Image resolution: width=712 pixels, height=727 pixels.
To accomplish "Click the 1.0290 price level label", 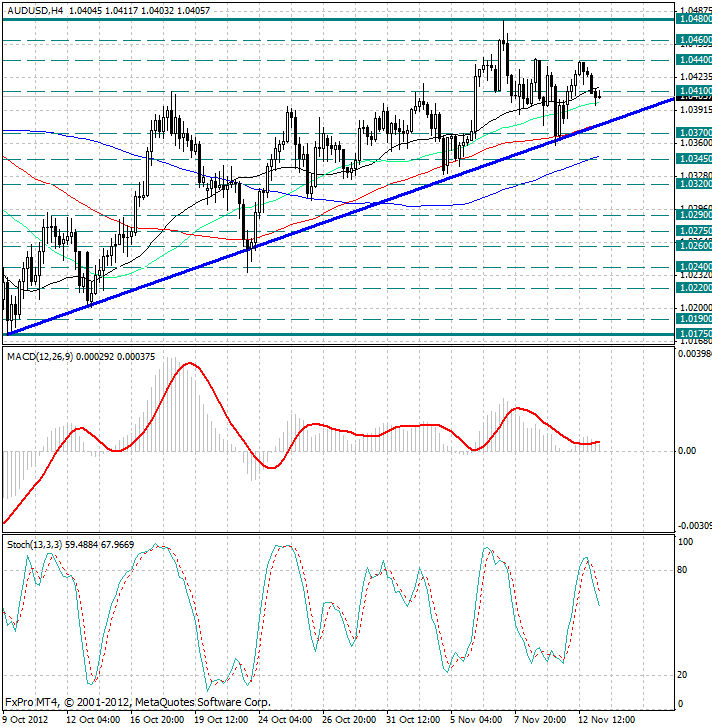I will point(694,214).
